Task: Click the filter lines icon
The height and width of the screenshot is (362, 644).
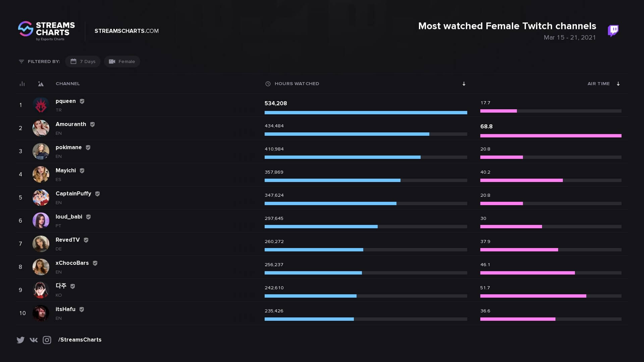Action: (x=21, y=61)
